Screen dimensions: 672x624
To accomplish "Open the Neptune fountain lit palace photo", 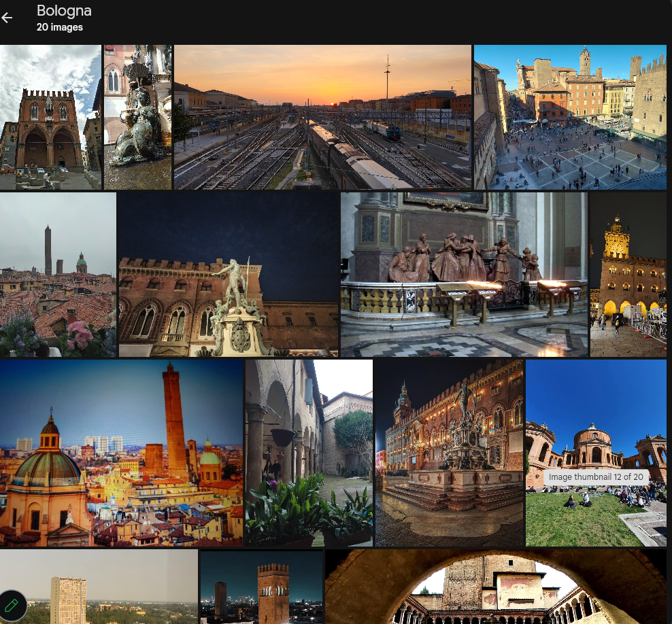I will (x=449, y=453).
